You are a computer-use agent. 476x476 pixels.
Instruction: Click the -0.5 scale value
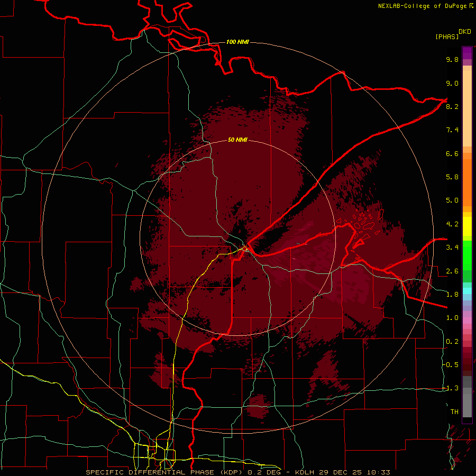[450, 365]
